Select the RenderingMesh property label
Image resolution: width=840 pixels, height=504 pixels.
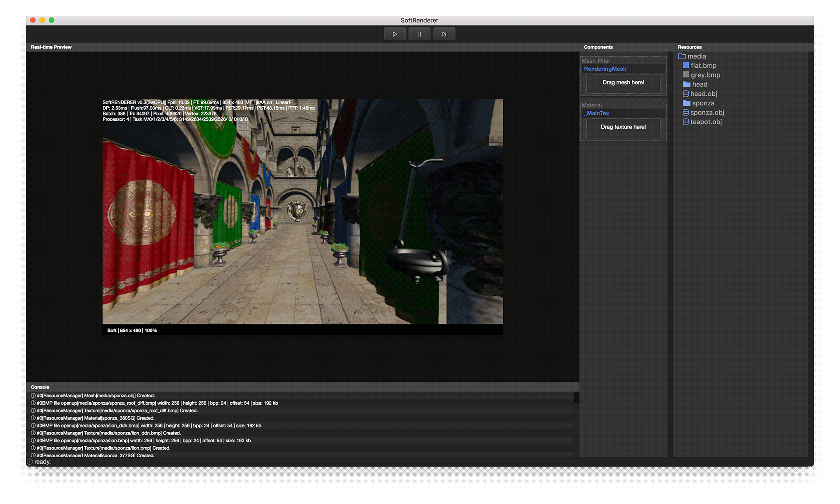[x=605, y=69]
